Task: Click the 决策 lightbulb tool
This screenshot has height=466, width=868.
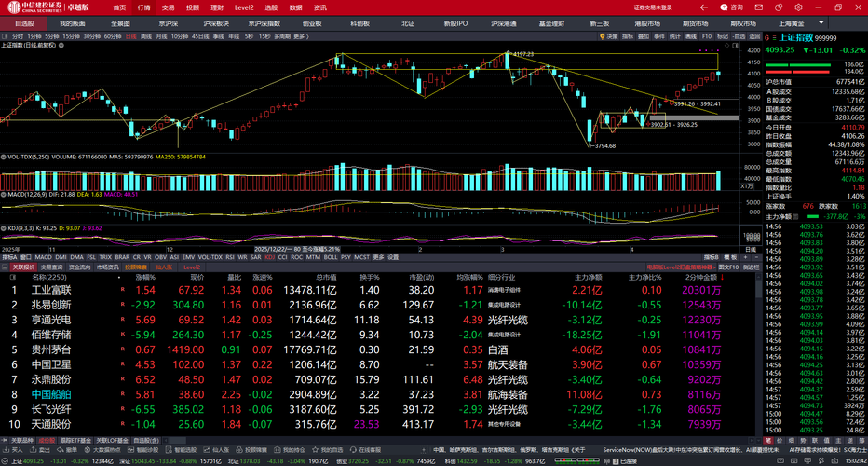Action: tap(608, 36)
